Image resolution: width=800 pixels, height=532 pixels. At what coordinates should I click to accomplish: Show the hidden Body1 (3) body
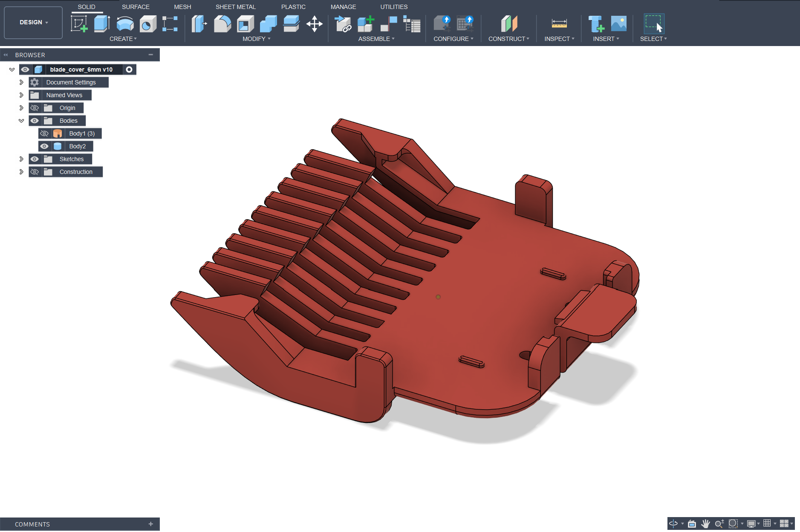[44, 133]
